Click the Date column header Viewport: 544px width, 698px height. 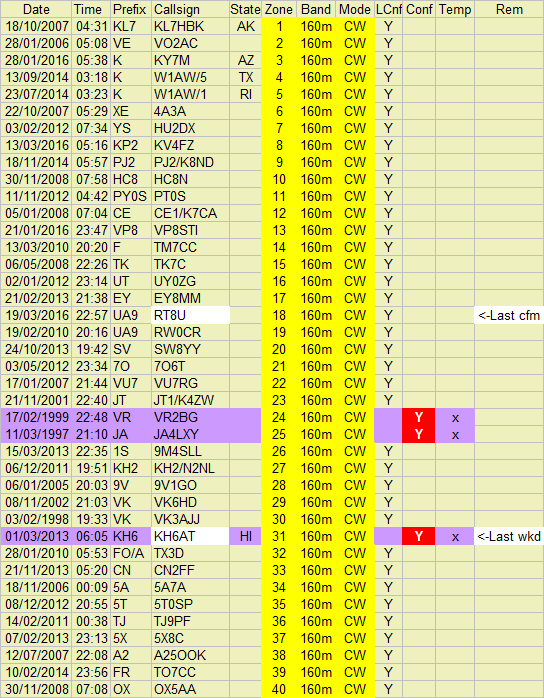(x=37, y=9)
